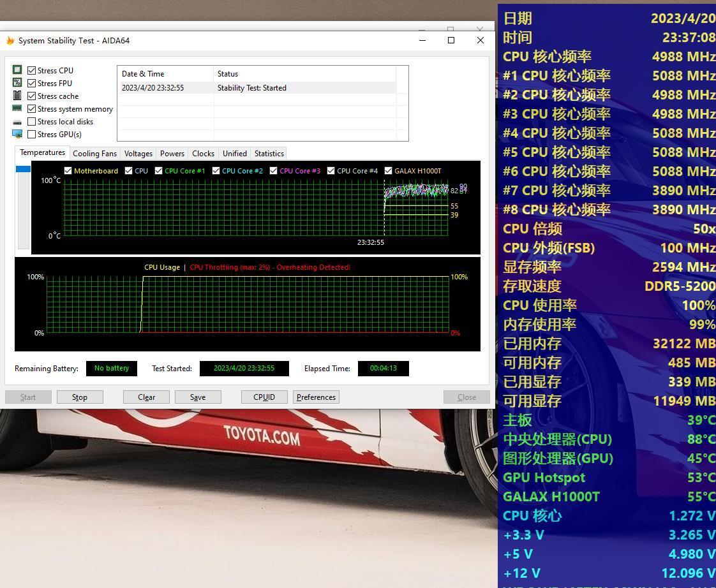Click the percent icon beside Stress FPU
Image resolution: width=716 pixels, height=588 pixels.
tap(17, 83)
